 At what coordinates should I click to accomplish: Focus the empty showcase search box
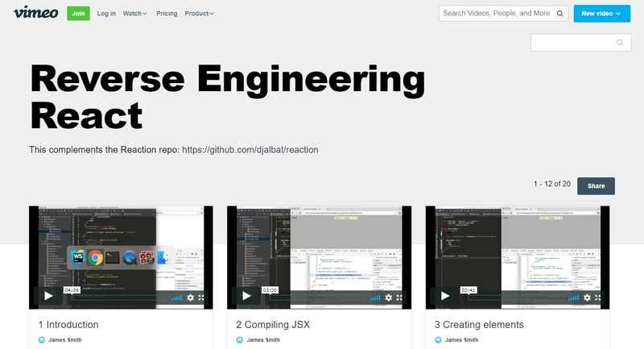(580, 43)
